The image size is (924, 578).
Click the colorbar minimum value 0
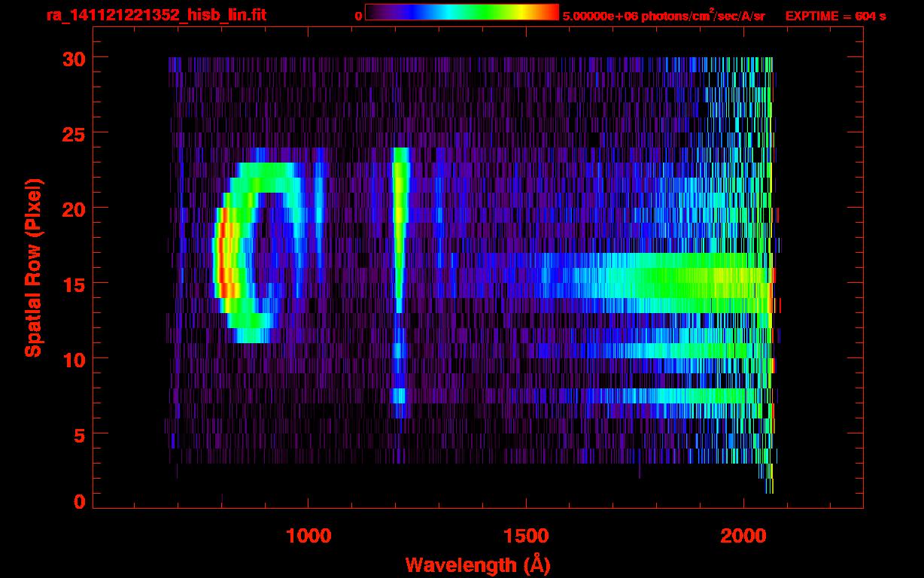point(358,16)
